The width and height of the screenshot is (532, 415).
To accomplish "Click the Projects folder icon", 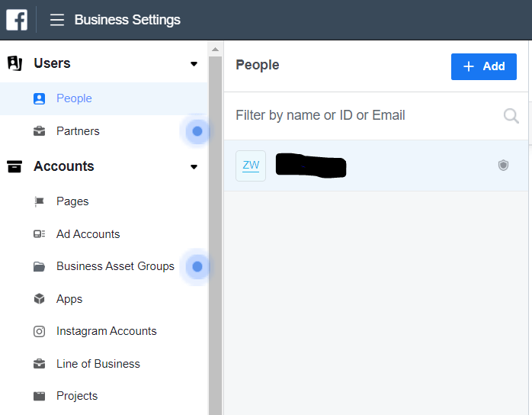I will (39, 396).
